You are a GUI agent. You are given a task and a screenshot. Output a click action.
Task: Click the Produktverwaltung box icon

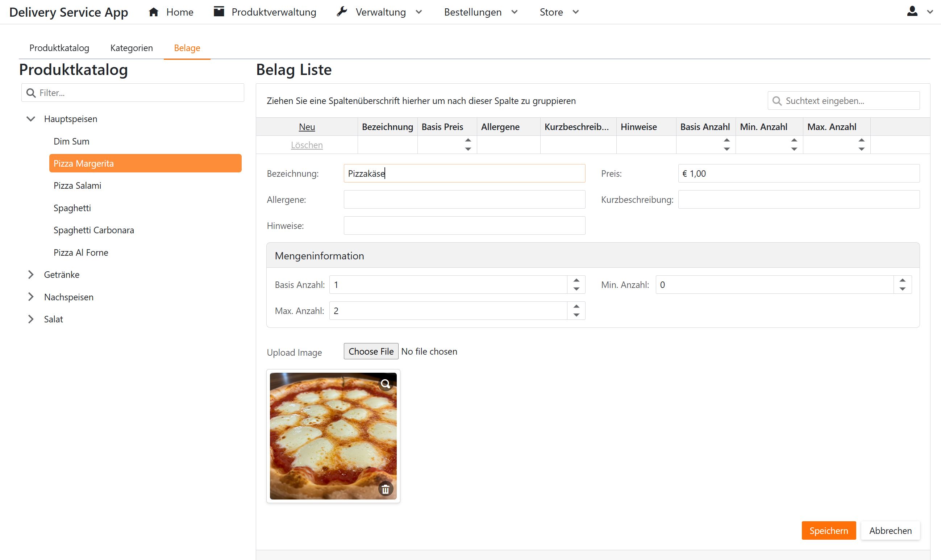219,12
